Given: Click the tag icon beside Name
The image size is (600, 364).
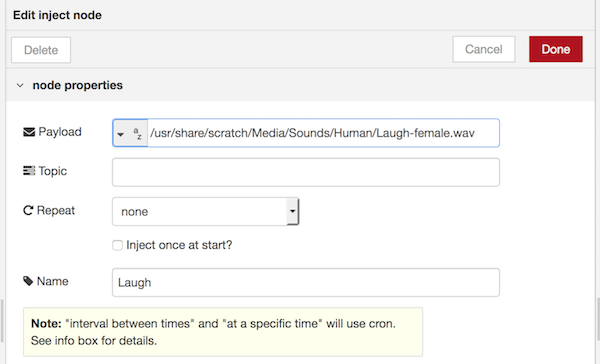Looking at the screenshot, I should tap(28, 281).
